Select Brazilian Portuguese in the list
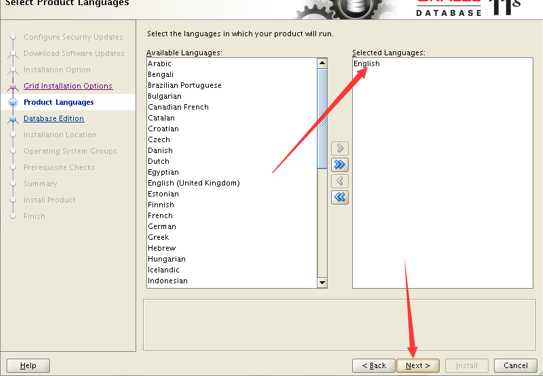The height and width of the screenshot is (376, 543). coord(232,85)
